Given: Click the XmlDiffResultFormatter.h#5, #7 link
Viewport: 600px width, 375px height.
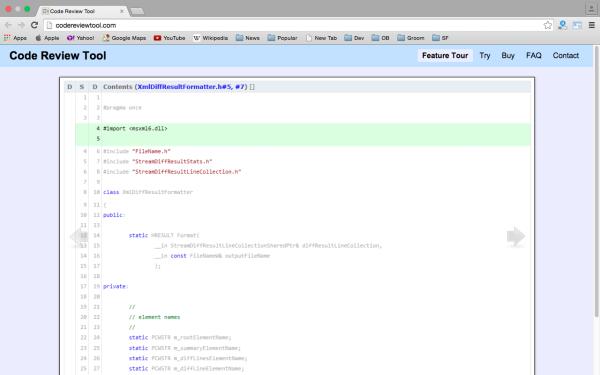Looking at the screenshot, I should click(x=192, y=87).
